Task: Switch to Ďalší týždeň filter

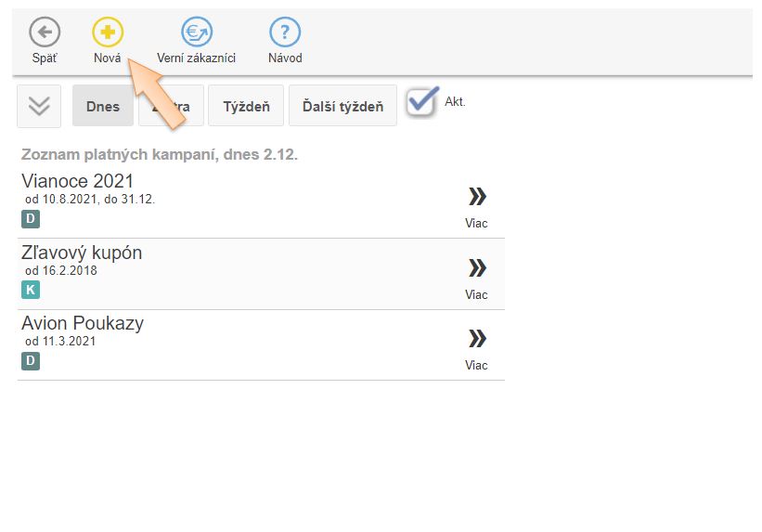Action: pos(342,106)
